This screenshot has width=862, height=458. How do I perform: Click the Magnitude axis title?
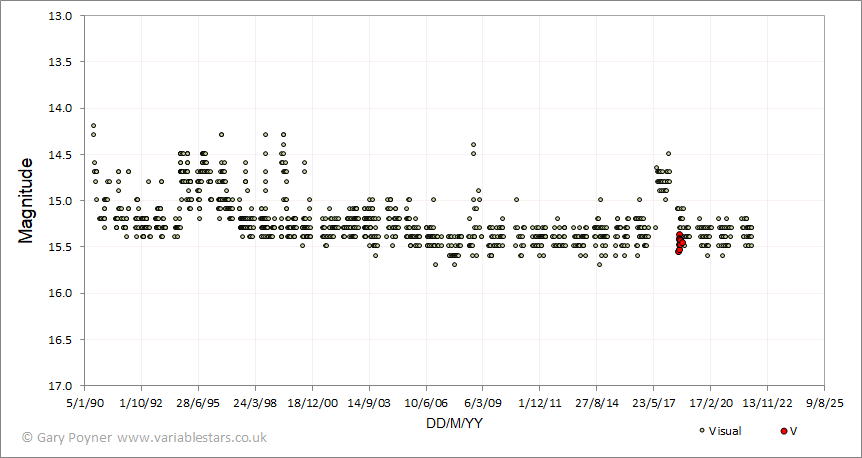coord(25,201)
